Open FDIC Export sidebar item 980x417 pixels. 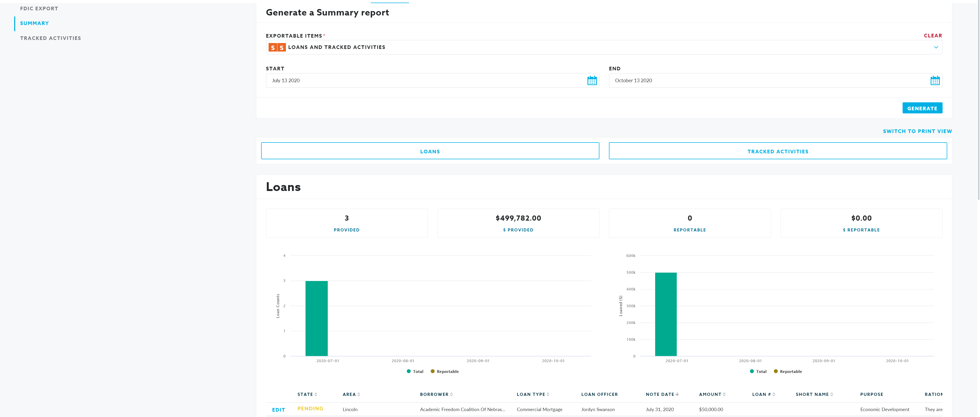click(x=39, y=8)
